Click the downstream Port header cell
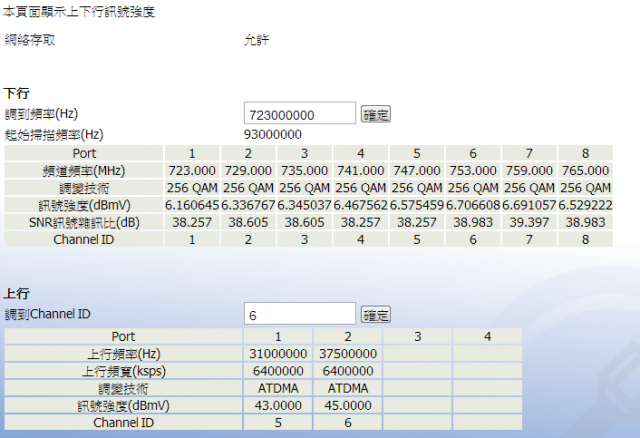Viewport: 640px width, 438px height. click(x=84, y=153)
